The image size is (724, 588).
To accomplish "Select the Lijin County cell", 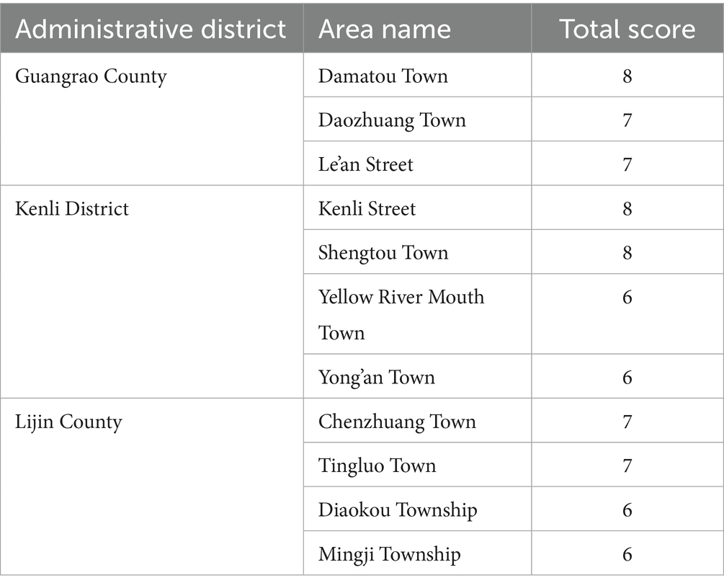I will [68, 422].
